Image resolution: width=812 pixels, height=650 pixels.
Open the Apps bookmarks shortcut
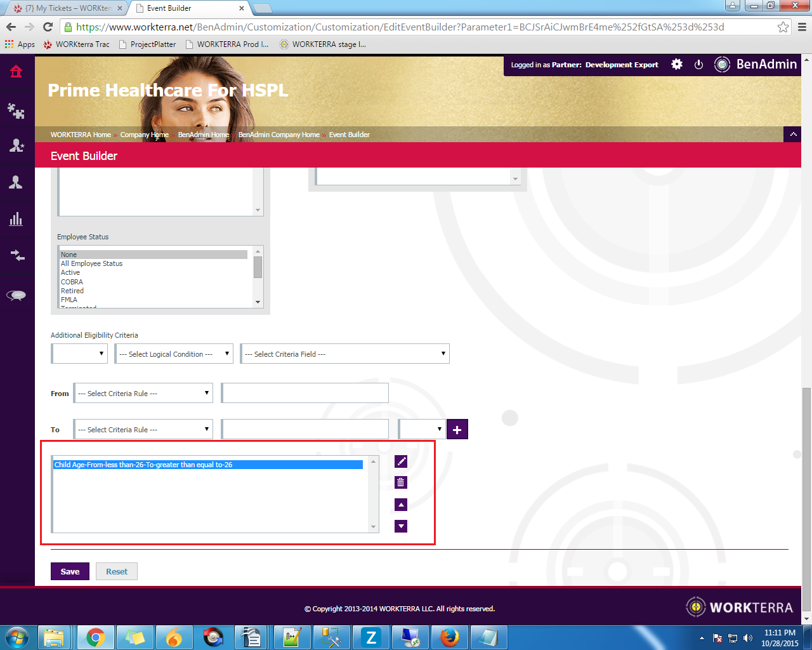(x=20, y=44)
